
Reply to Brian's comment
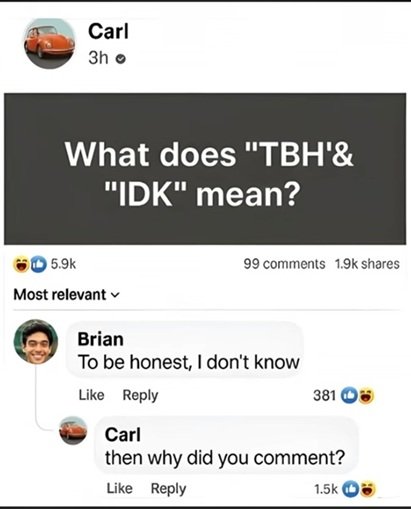point(140,396)
